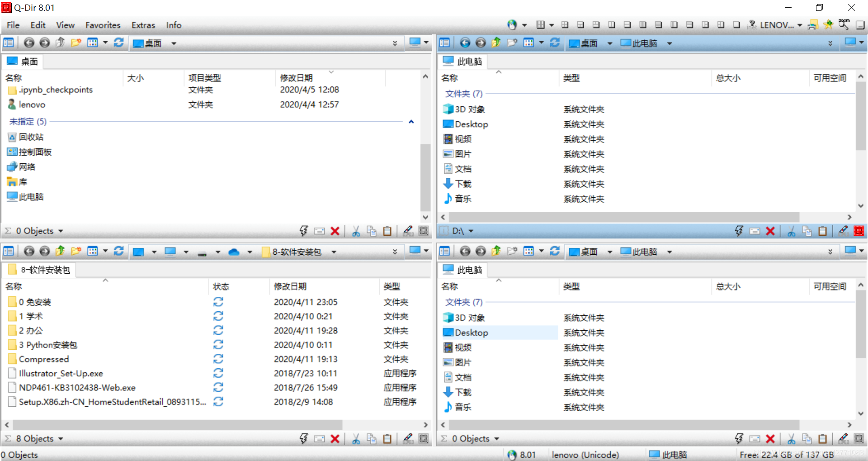Expand toolbar overflow chevron in top-right pane
The height and width of the screenshot is (461, 868).
click(830, 43)
